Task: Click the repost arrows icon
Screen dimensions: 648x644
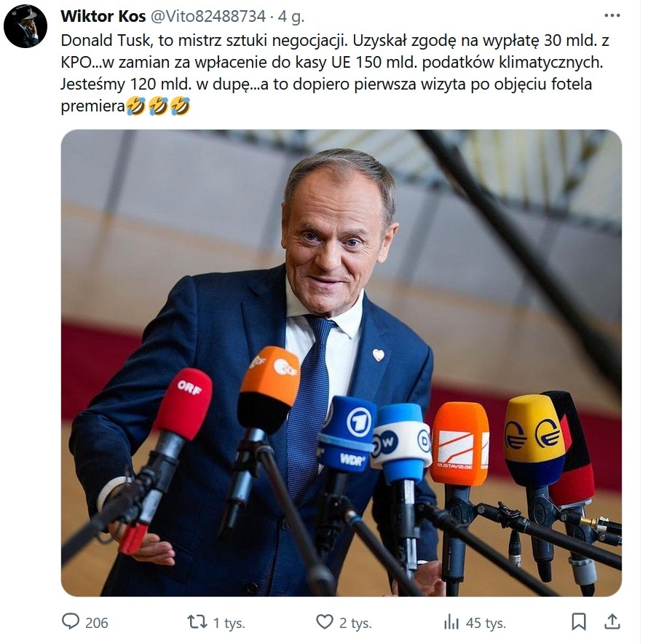Action: coord(197,622)
